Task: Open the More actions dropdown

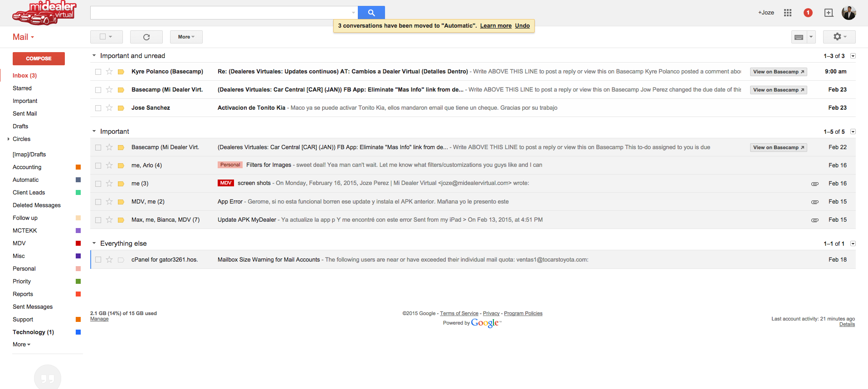Action: pos(186,37)
